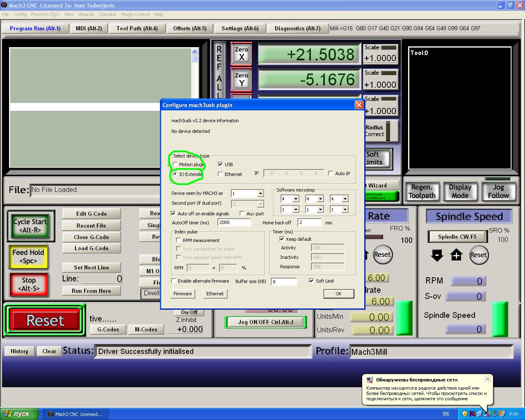Screen dimensions: 525x420
Task: Click the Cycle Start button
Action: [x=30, y=226]
